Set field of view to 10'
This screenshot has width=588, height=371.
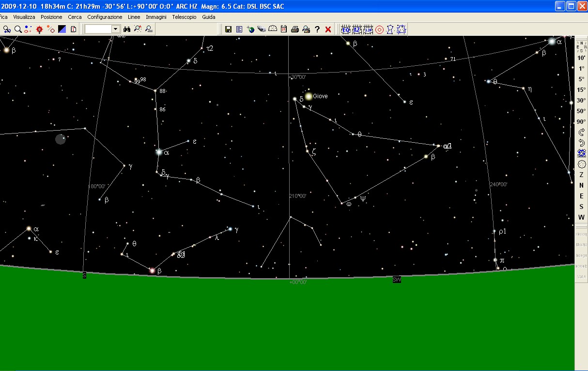click(x=581, y=58)
